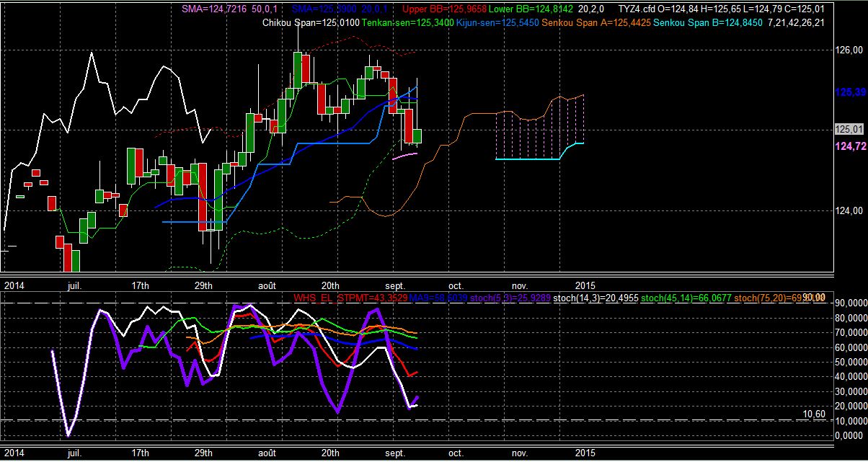This screenshot has width=868, height=462.
Task: Select the blue 125,39 price marker
Action: [849, 92]
